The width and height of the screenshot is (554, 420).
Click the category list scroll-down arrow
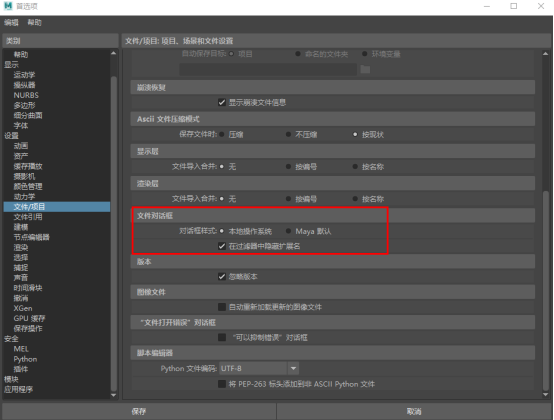point(113,395)
